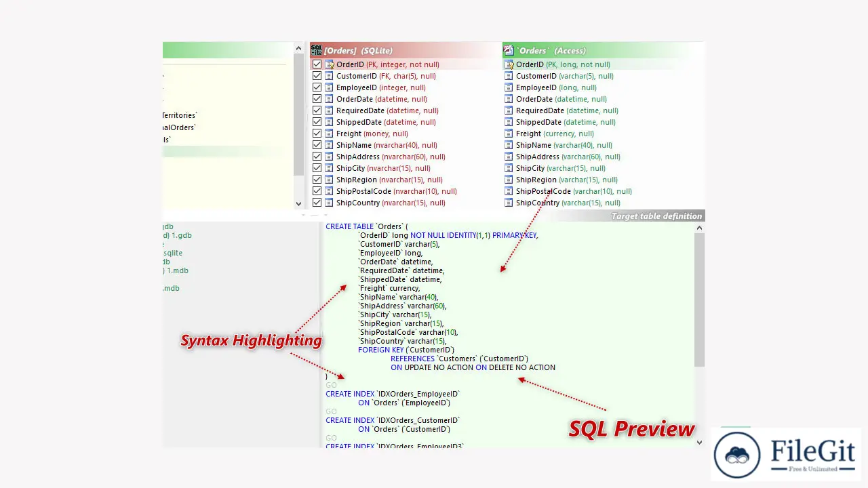
Task: Toggle the ShipName column checkbox
Action: point(317,145)
